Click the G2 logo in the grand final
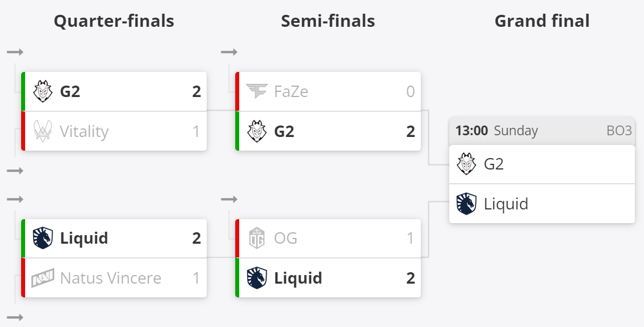The width and height of the screenshot is (644, 327). (466, 164)
